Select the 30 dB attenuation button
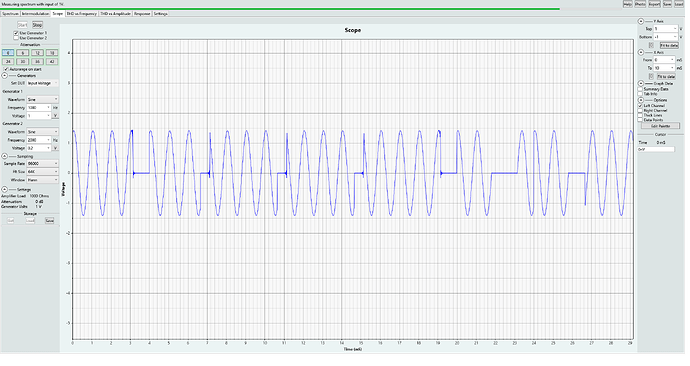The image size is (690, 366). point(22,62)
